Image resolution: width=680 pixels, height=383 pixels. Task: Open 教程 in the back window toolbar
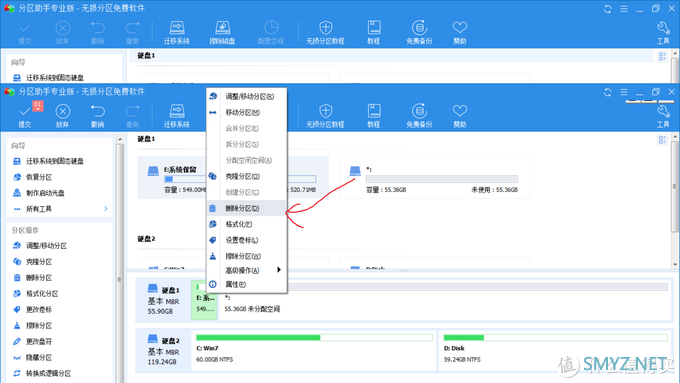[x=374, y=33]
